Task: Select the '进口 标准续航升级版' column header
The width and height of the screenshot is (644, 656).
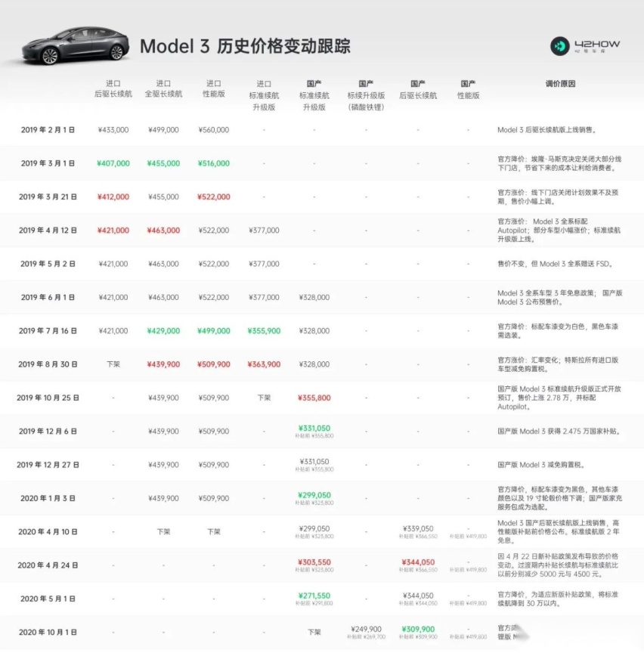Action: point(264,95)
